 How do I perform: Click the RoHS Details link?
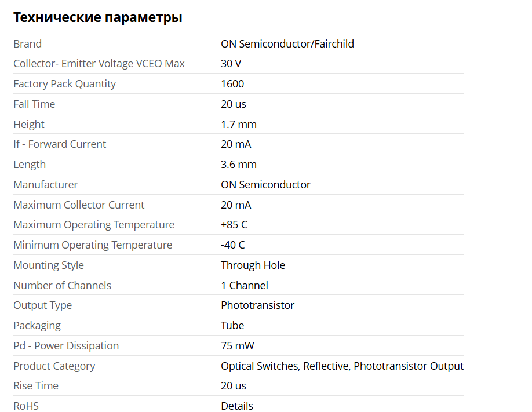[x=236, y=406]
